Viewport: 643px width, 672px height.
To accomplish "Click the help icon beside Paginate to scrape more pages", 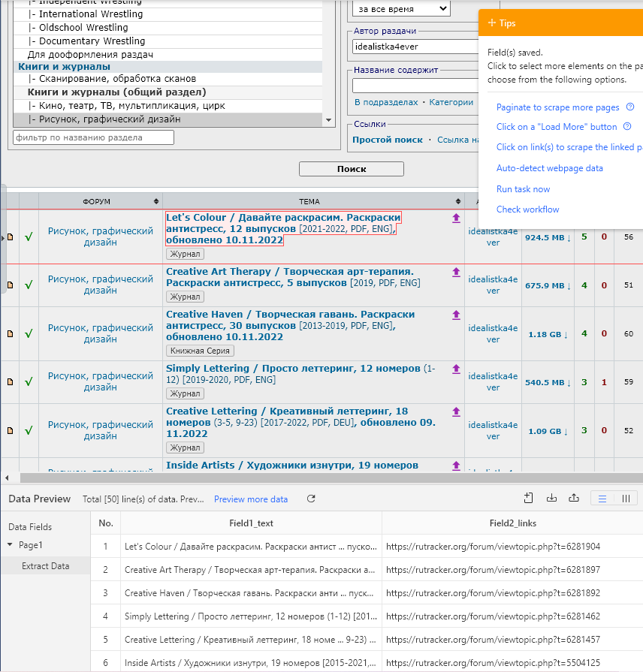I will 630,107.
